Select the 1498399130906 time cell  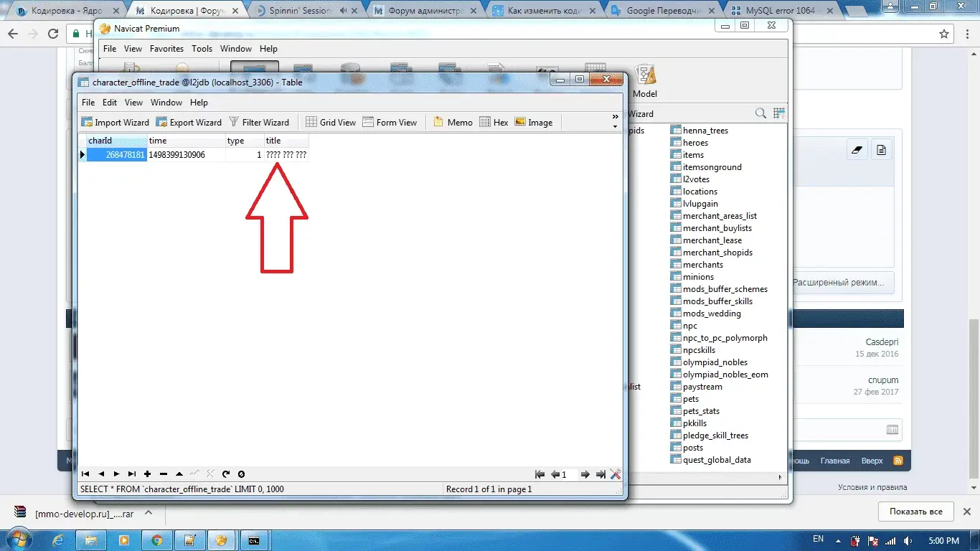(187, 154)
